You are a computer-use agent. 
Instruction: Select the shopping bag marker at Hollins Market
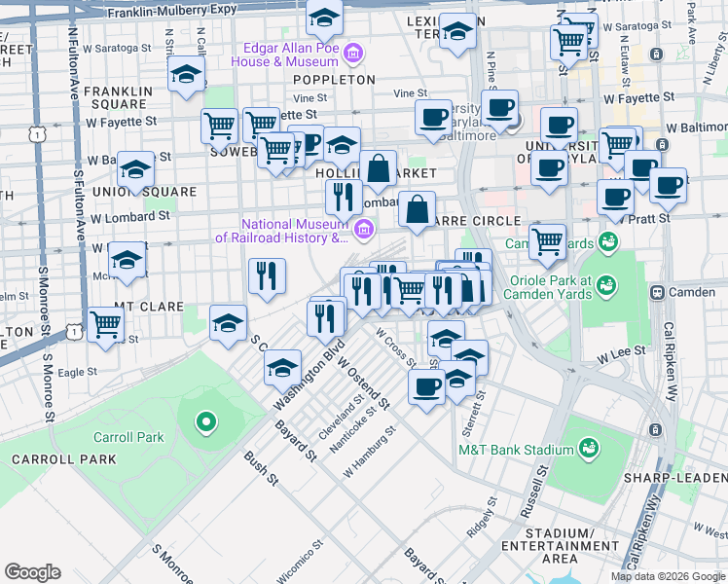click(x=378, y=171)
